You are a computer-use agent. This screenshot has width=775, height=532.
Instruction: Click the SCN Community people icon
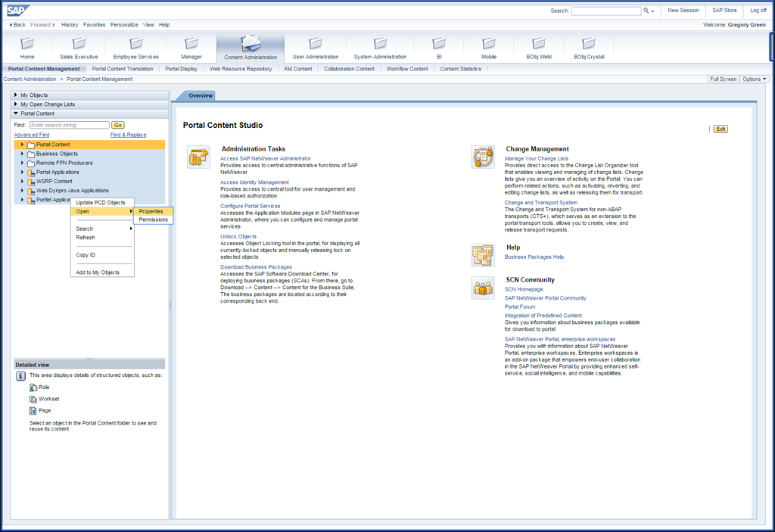(x=483, y=288)
